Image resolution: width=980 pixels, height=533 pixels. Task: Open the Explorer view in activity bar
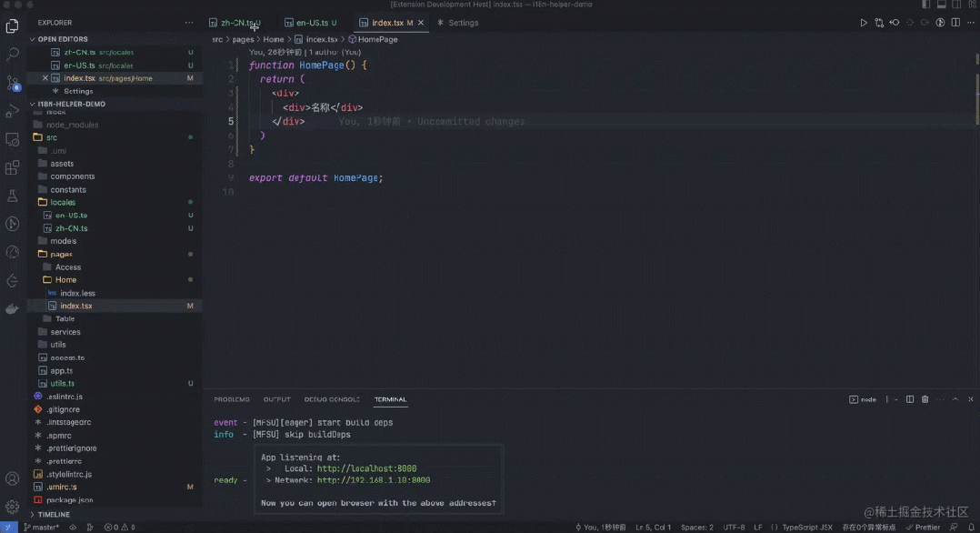(x=12, y=25)
